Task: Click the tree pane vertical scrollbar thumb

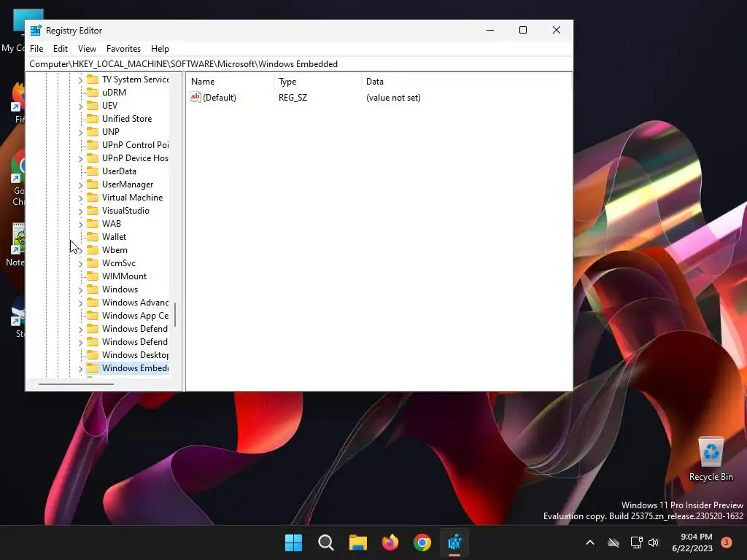Action: 175,314
